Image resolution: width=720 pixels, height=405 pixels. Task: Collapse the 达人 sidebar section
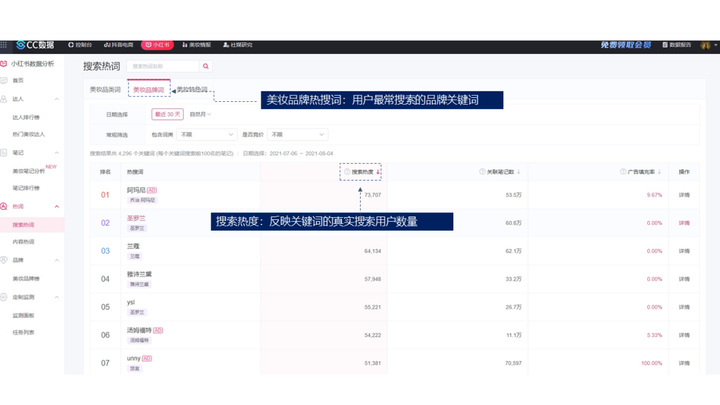[56, 99]
